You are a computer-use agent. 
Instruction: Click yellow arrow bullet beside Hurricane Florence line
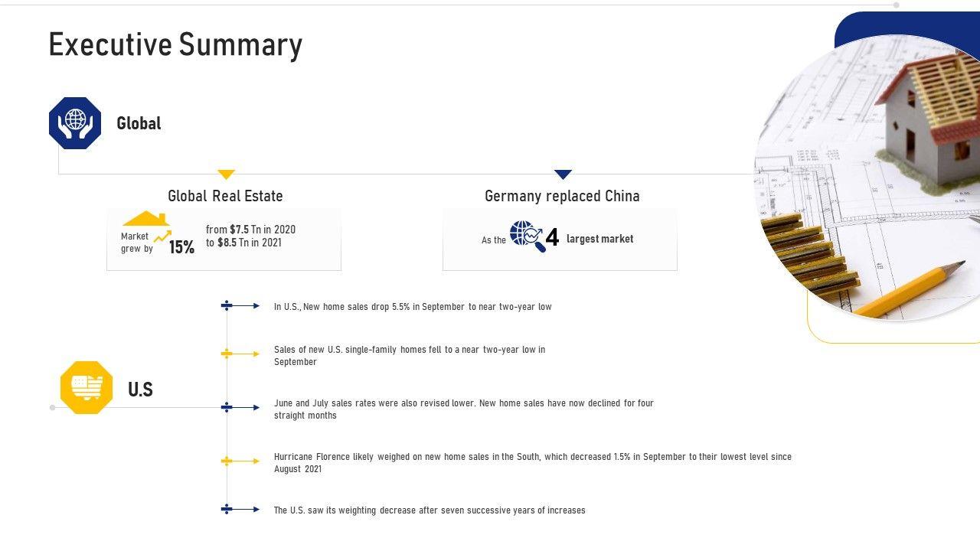(240, 461)
